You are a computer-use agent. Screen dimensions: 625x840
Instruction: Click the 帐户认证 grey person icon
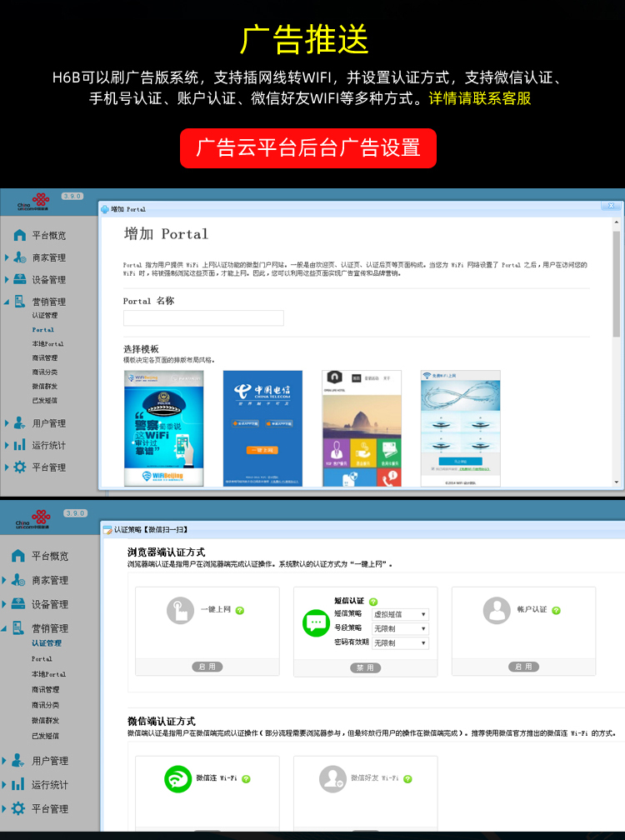click(497, 610)
